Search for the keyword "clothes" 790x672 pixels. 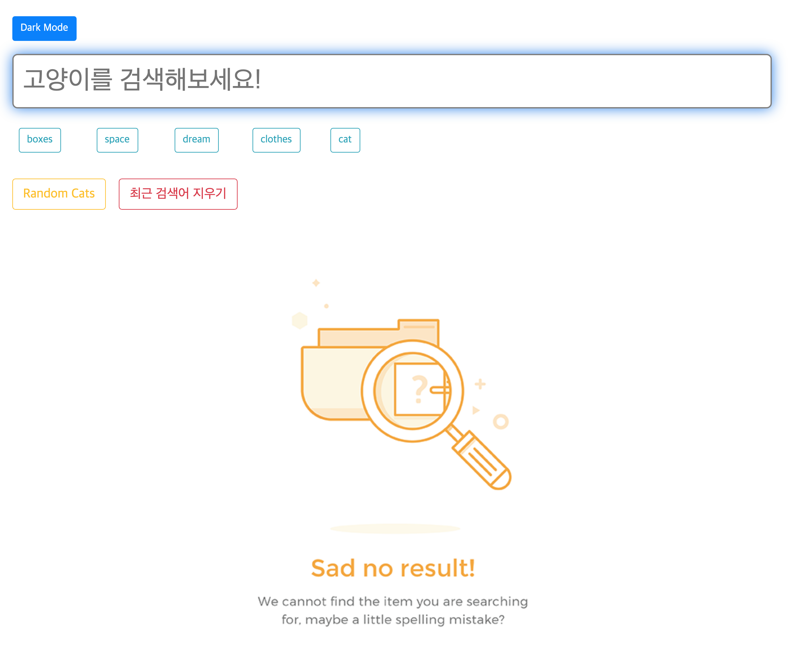276,140
